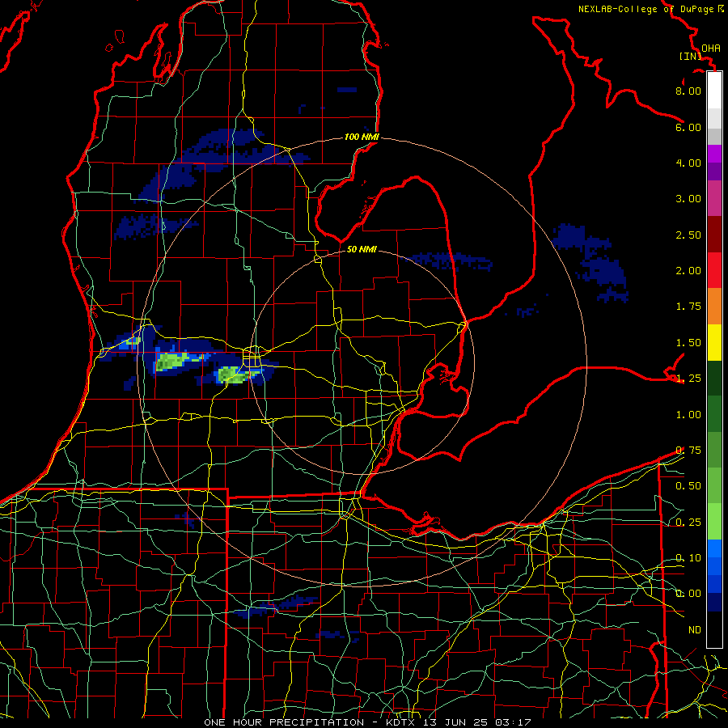This screenshot has height=728, width=728.
Task: Click the OHA product label above the legend
Action: coord(711,48)
